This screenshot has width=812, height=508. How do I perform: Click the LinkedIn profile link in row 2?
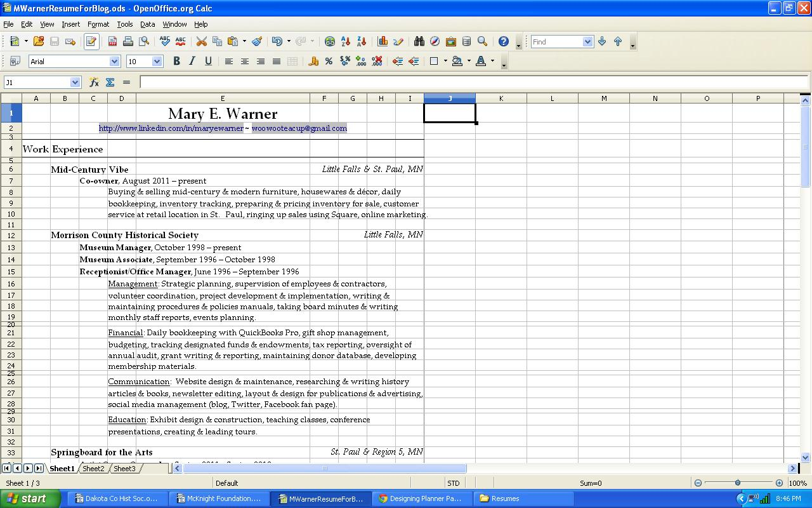tap(171, 128)
